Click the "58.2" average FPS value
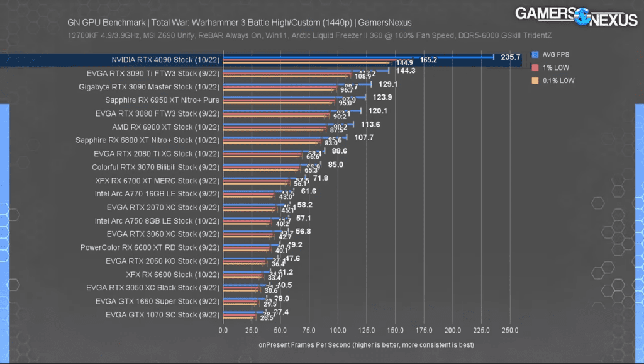Image resolution: width=644 pixels, height=364 pixels. (305, 205)
